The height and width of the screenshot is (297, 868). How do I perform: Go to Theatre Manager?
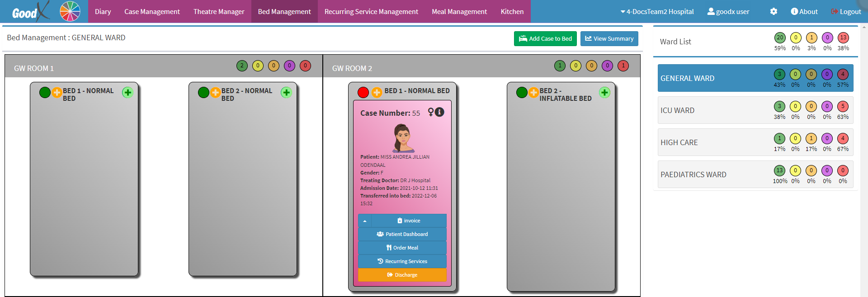click(x=219, y=11)
